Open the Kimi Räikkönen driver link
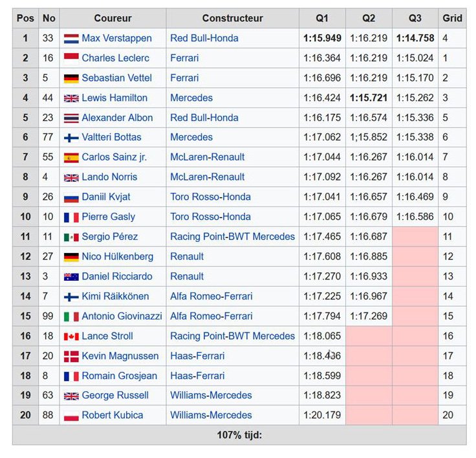The width and height of the screenshot is (476, 458). (x=115, y=296)
